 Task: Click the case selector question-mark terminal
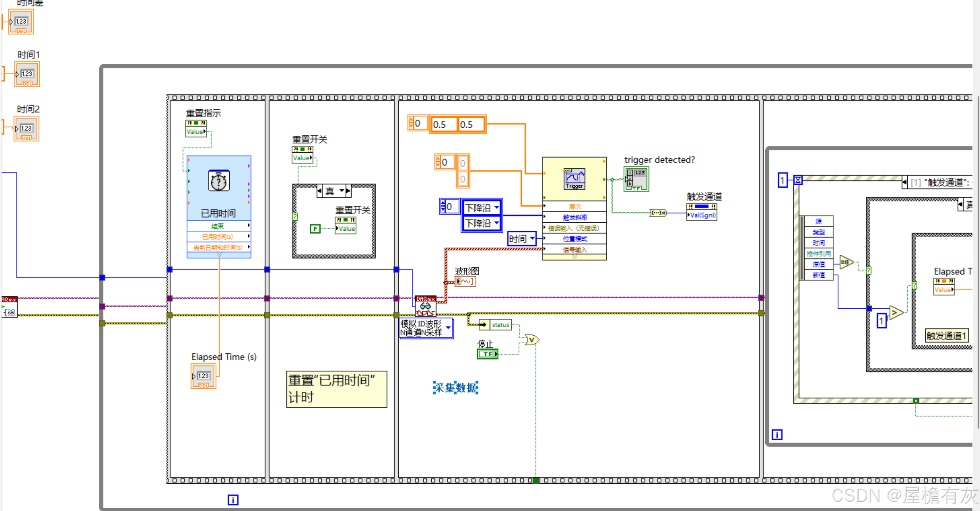pos(295,217)
